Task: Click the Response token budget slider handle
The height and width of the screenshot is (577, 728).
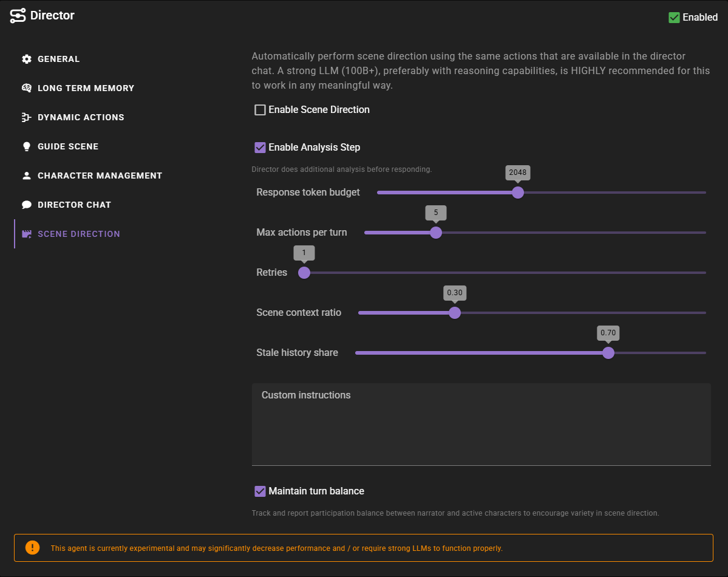Action: tap(517, 193)
